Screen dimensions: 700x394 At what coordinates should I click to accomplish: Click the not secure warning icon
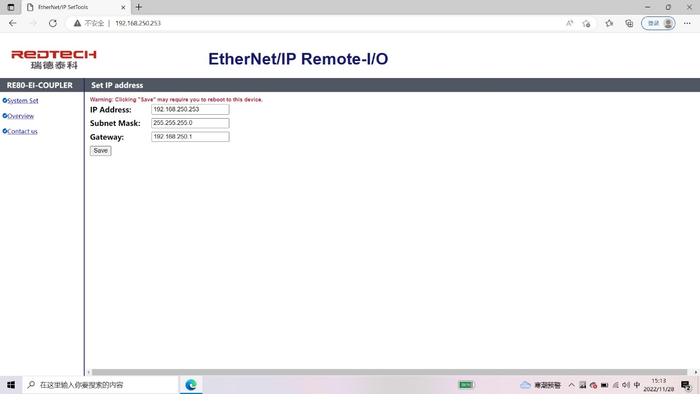click(x=77, y=23)
